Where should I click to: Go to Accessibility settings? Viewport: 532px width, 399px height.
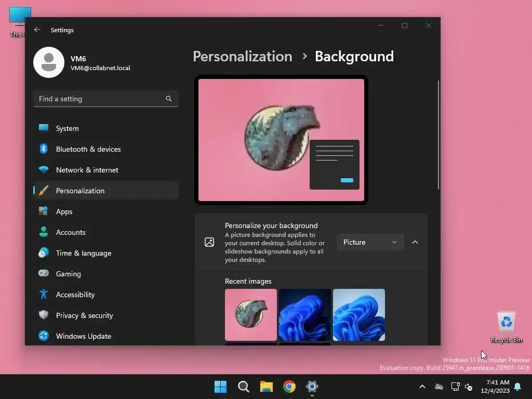[106, 294]
